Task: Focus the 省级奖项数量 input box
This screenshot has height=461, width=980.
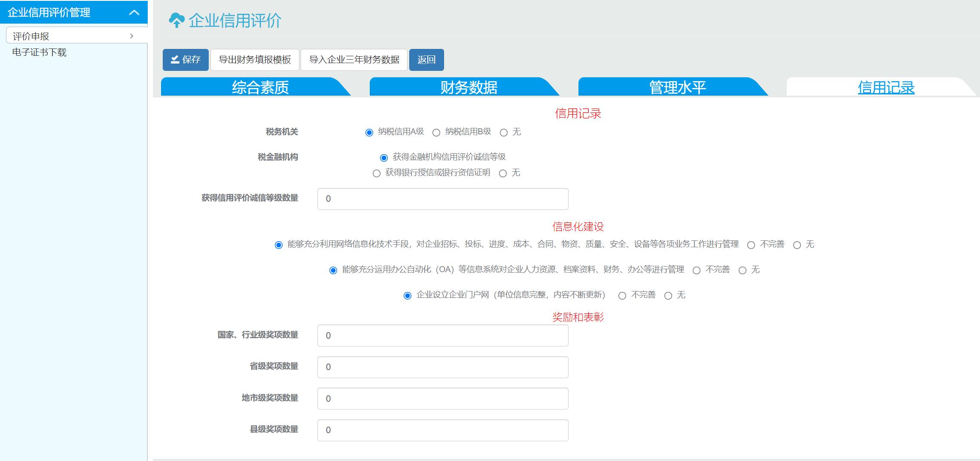Action: [442, 367]
